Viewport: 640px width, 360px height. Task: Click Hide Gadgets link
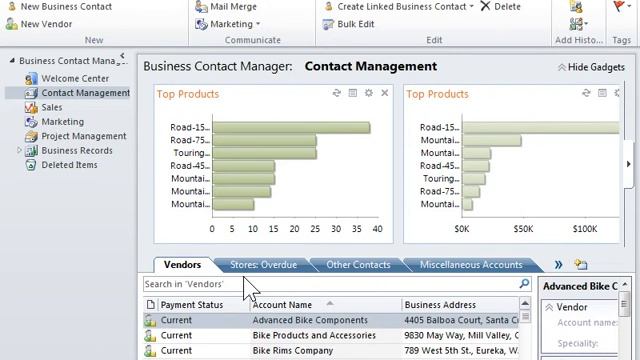click(591, 67)
